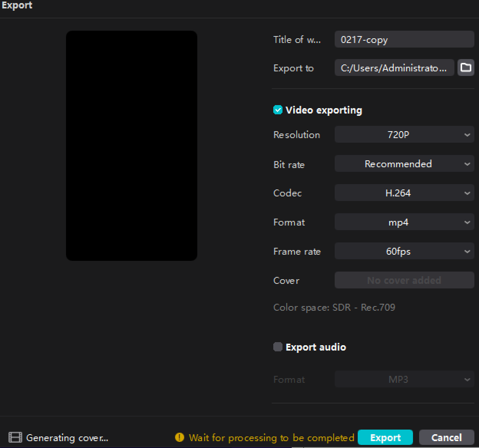Click the Export to path field
This screenshot has width=479, height=448.
[394, 68]
